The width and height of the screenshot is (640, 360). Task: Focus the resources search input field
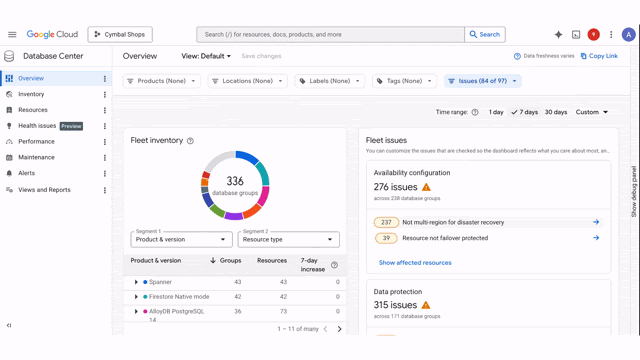tap(330, 35)
